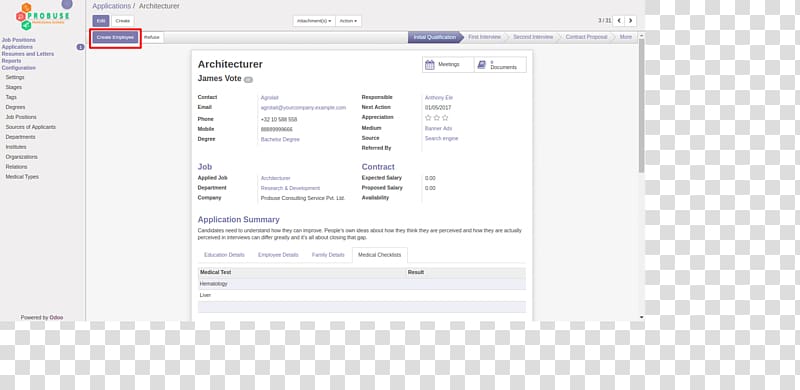Click the Create Employee button
Image resolution: width=800 pixels, height=390 pixels.
point(115,37)
